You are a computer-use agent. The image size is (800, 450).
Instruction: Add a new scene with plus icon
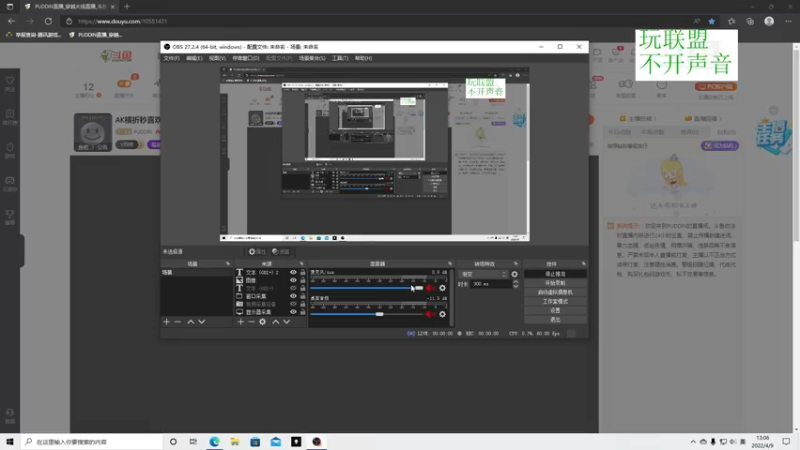(x=166, y=322)
